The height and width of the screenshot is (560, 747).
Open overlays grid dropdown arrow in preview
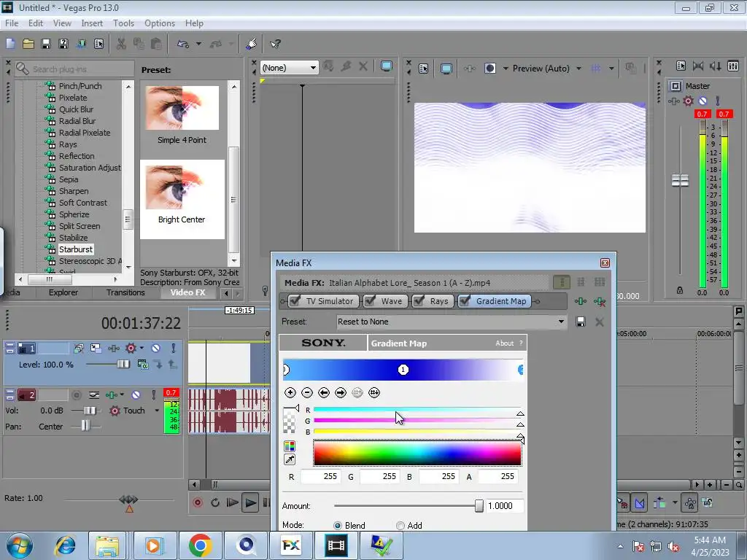tap(611, 69)
